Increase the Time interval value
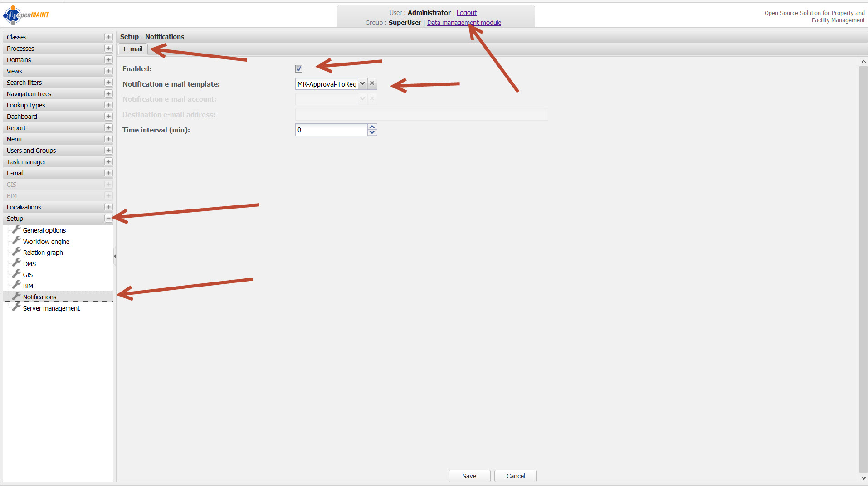The width and height of the screenshot is (868, 487). (372, 127)
